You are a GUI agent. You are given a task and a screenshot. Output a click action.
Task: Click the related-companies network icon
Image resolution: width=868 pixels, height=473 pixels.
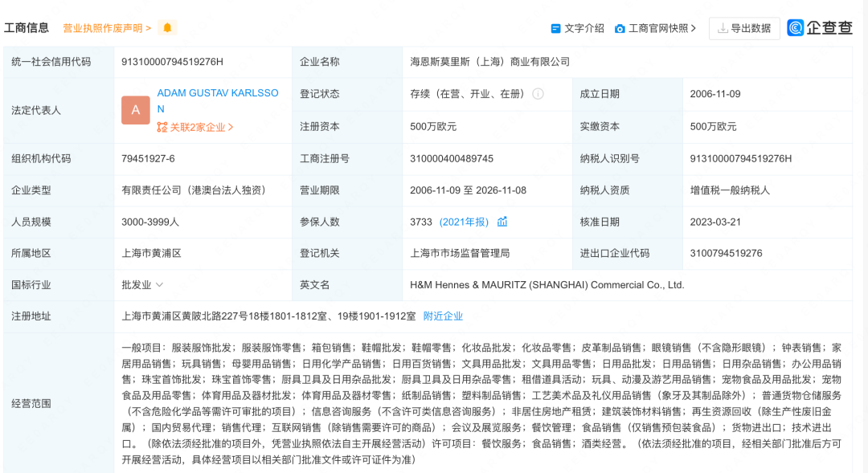tap(162, 127)
